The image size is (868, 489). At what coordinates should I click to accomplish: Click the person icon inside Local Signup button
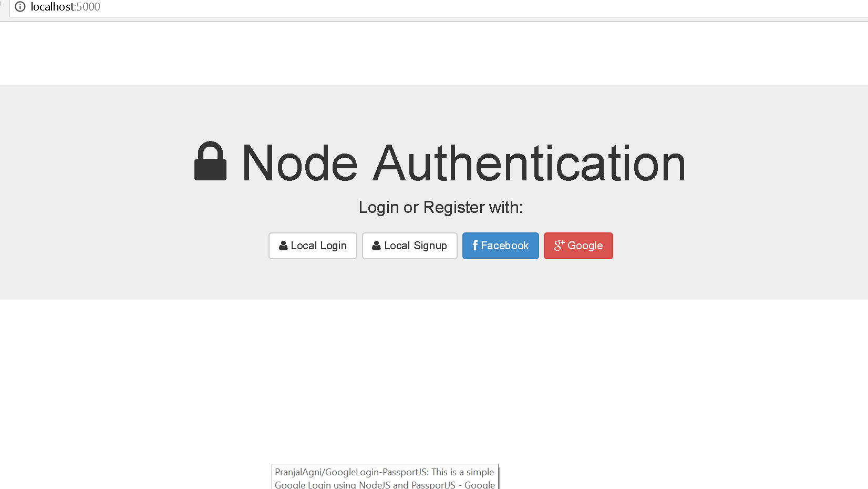tap(376, 245)
